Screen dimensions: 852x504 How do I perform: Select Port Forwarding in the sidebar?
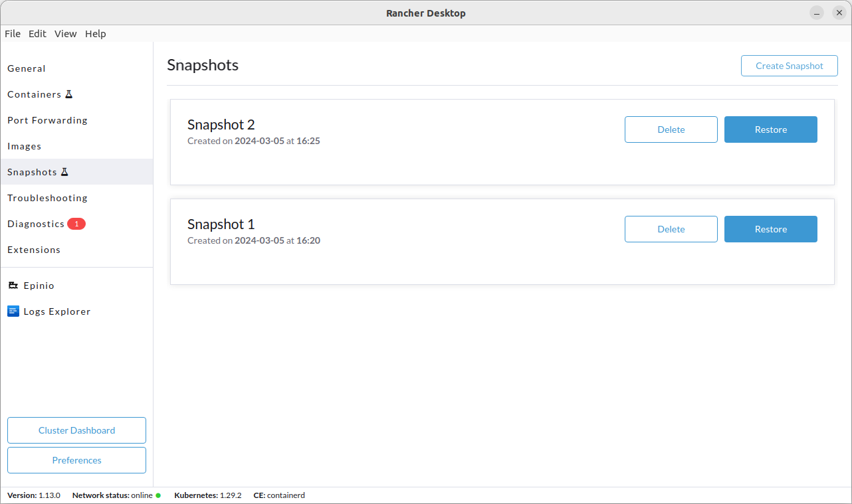pyautogui.click(x=76, y=120)
